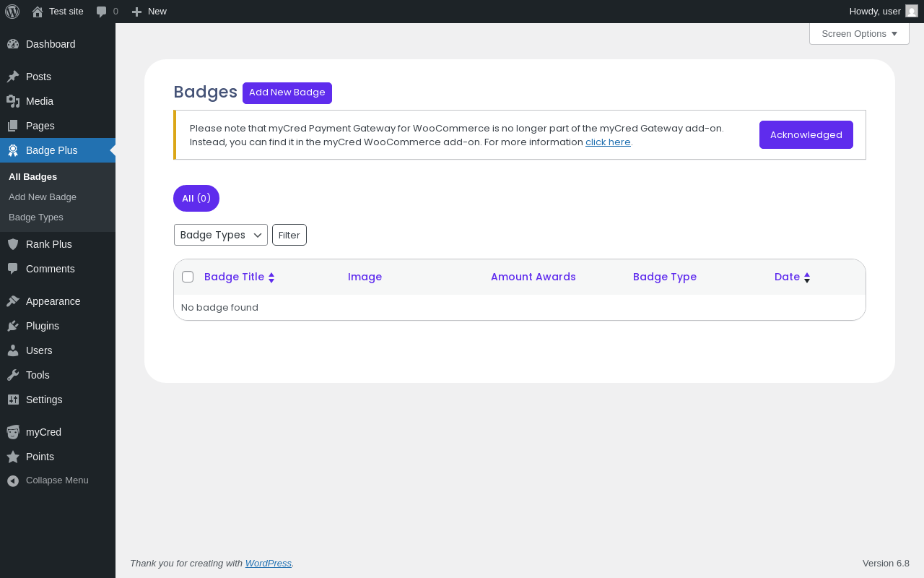Open the myCred menu label
The width and height of the screenshot is (924, 578).
[43, 432]
